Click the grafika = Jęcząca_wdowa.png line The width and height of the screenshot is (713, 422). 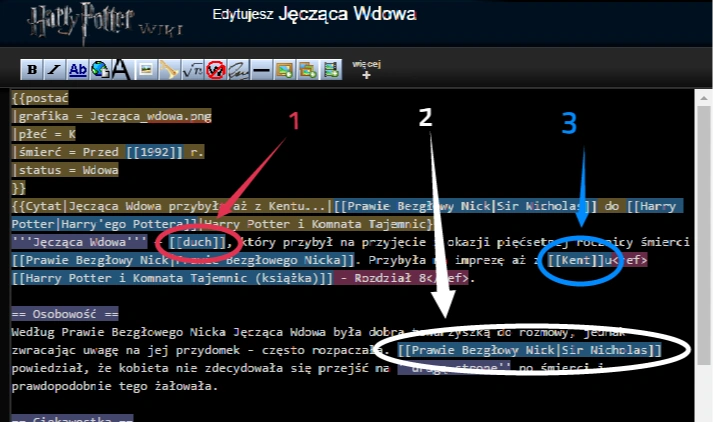tap(111, 116)
